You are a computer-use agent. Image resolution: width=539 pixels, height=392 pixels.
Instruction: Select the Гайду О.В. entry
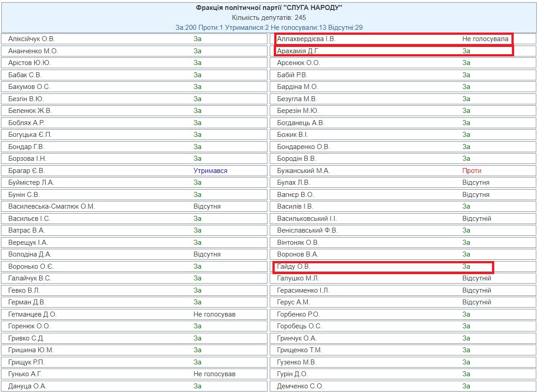[x=294, y=266]
